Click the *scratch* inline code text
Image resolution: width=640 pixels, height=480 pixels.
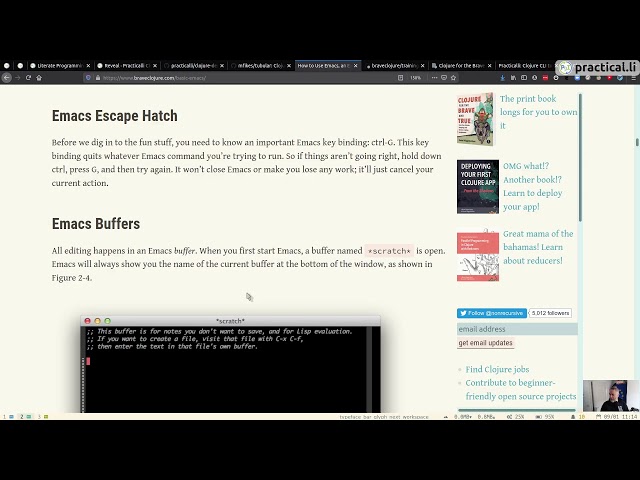pyautogui.click(x=389, y=251)
